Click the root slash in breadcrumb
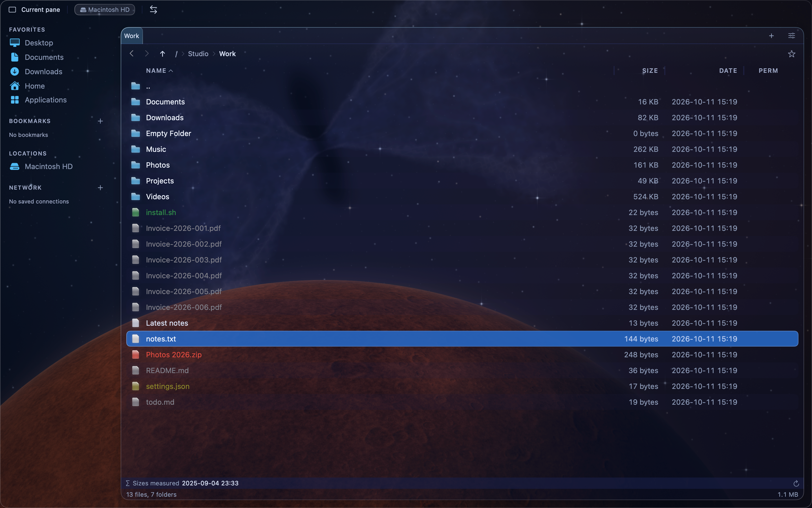The image size is (812, 508). pyautogui.click(x=176, y=54)
